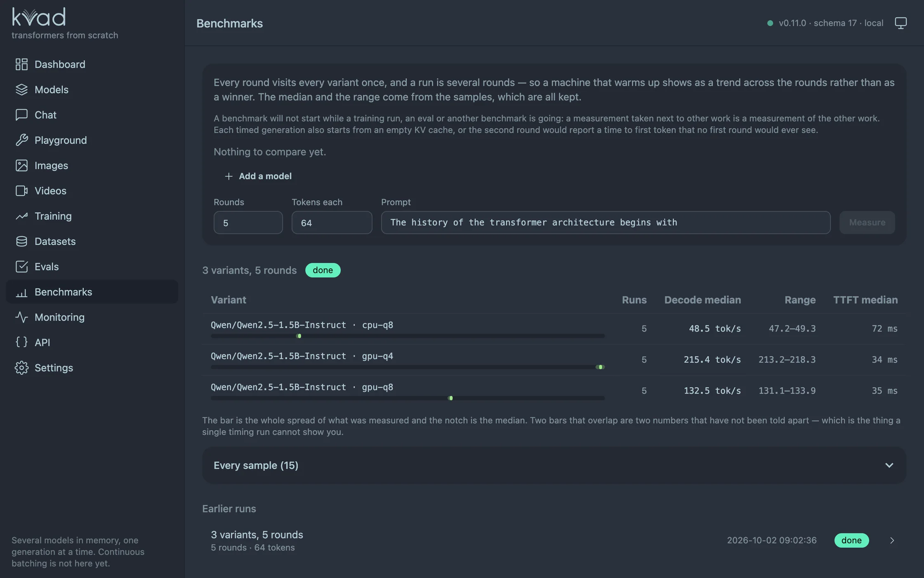
Task: Click the 213.2–218.3 range value
Action: tap(787, 360)
